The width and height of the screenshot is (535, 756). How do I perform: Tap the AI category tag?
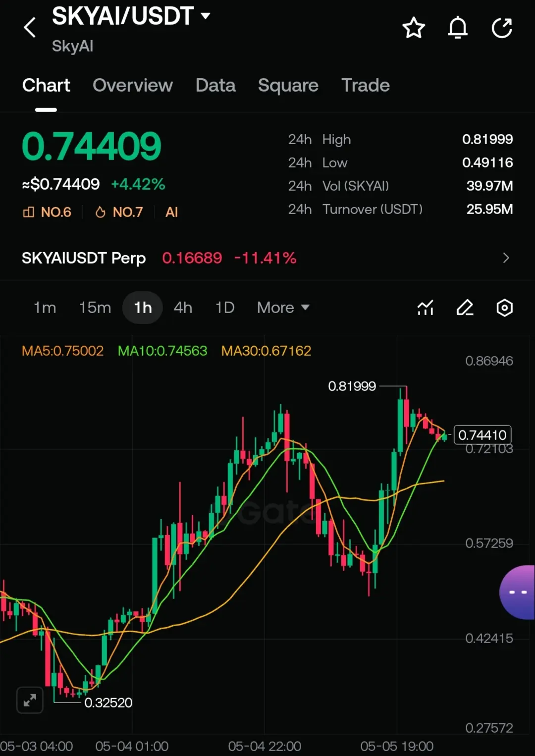171,212
